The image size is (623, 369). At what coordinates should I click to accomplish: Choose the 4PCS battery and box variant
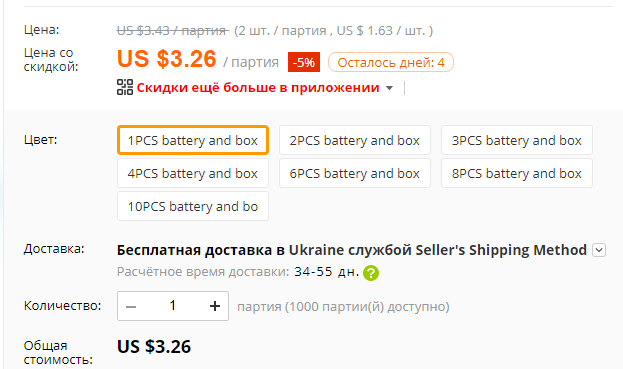(x=193, y=173)
